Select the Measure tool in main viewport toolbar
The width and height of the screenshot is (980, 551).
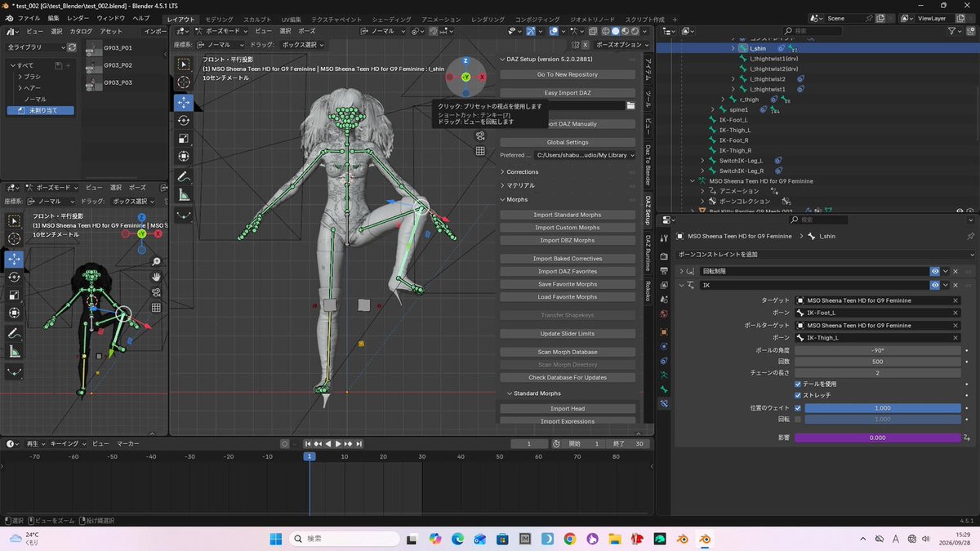tap(184, 195)
